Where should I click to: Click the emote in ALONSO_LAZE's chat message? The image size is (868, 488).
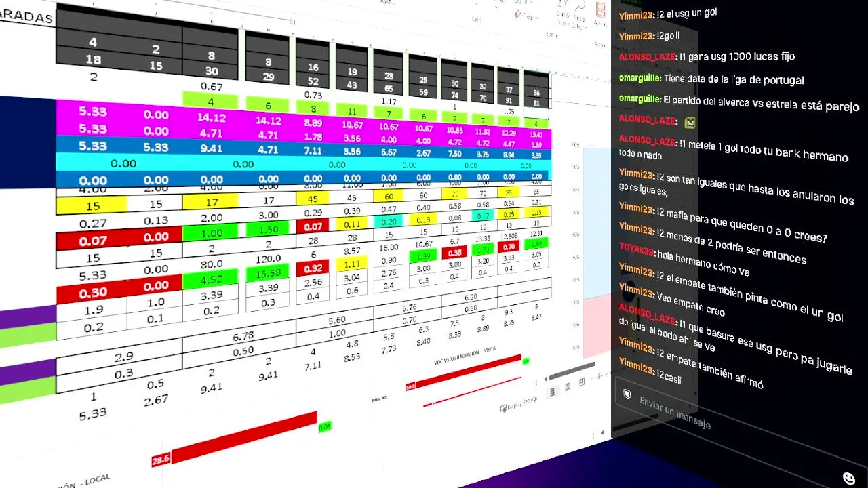[690, 123]
